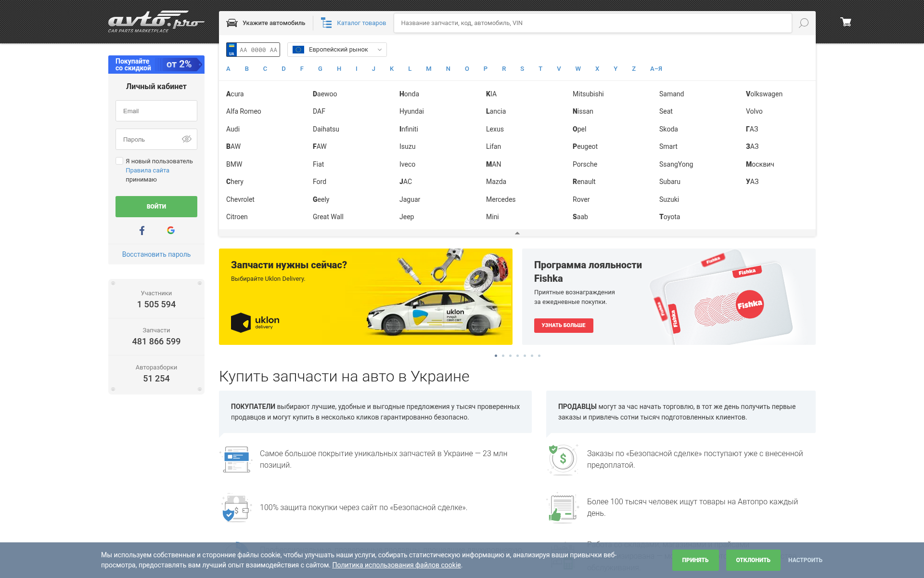This screenshot has height=578, width=924.
Task: Click the catalog tree icon
Action: tap(327, 23)
